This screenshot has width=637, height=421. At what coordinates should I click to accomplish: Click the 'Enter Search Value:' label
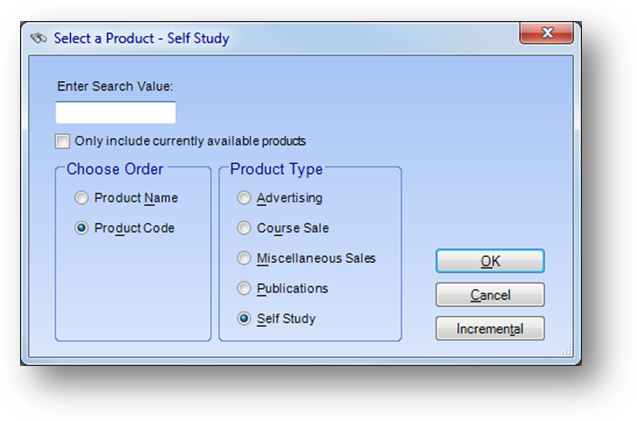coord(115,86)
